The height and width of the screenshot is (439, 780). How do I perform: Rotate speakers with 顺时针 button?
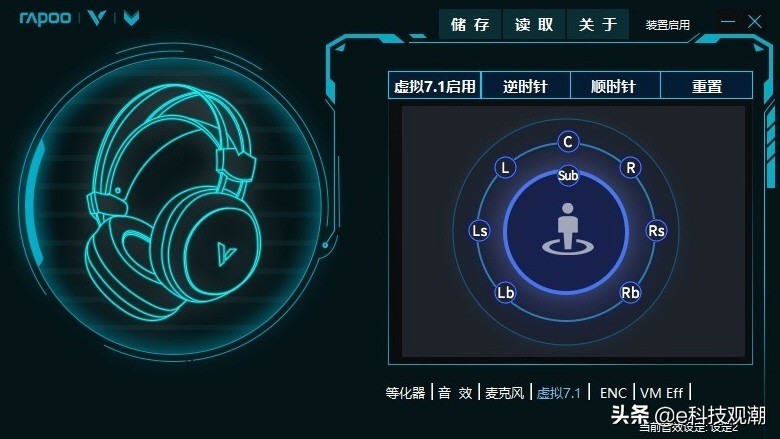(x=615, y=86)
